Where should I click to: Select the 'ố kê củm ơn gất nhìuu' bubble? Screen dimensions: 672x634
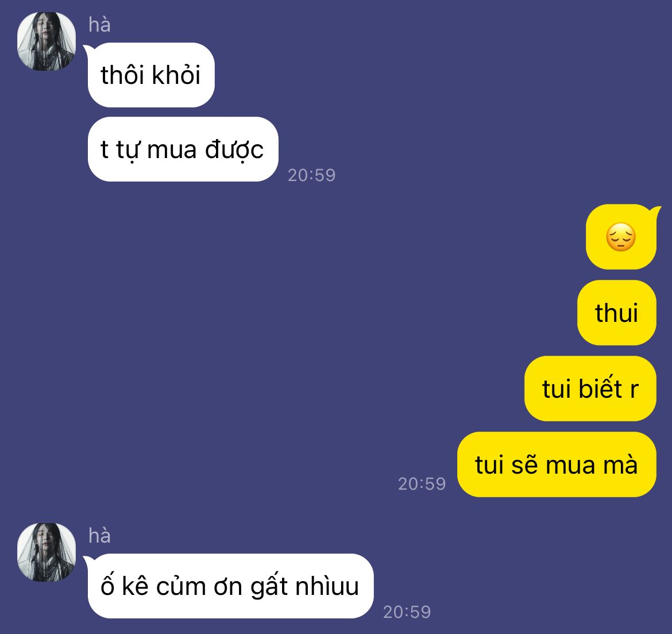[230, 586]
